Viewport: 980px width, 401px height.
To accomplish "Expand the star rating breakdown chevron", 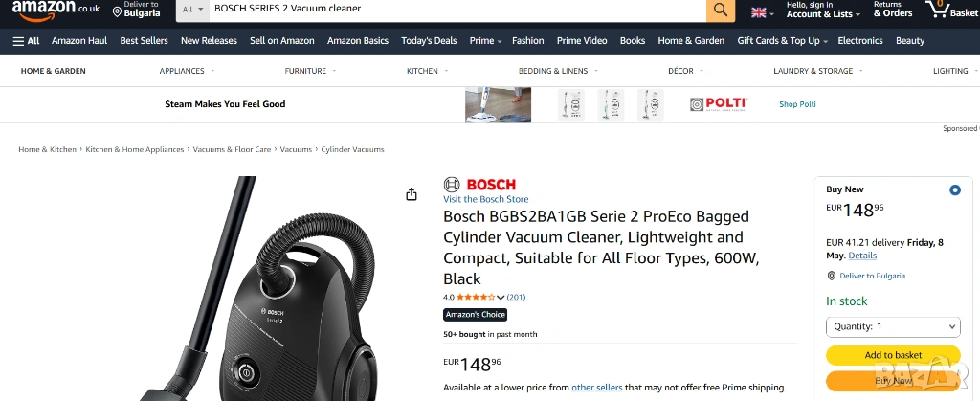I will [x=501, y=298].
